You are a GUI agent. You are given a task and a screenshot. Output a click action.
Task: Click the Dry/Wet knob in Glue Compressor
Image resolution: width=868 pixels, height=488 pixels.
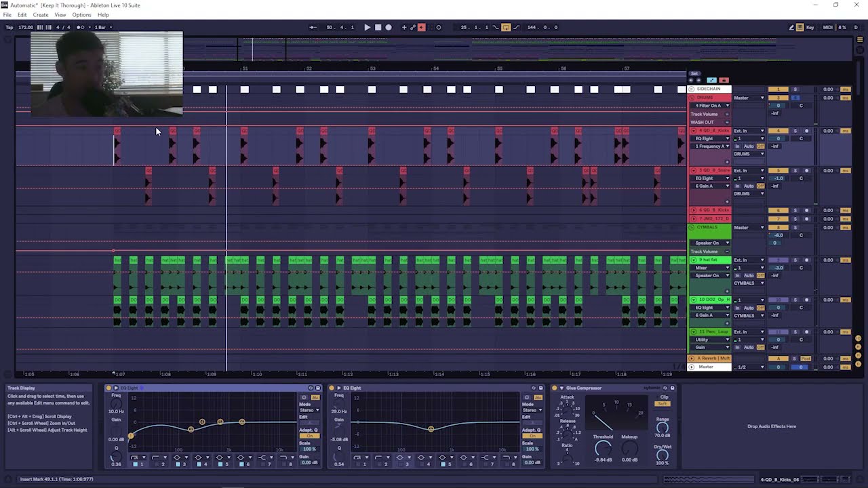(x=663, y=455)
